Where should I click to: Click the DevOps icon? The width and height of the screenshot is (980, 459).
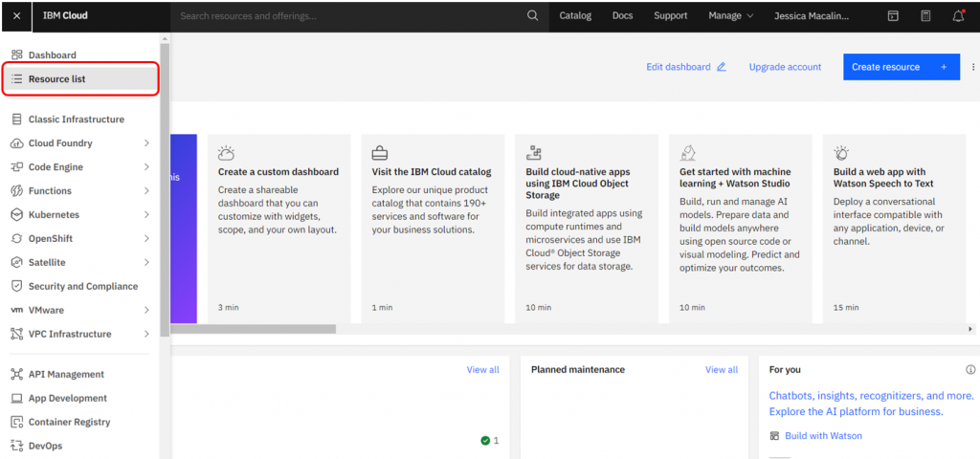(17, 446)
